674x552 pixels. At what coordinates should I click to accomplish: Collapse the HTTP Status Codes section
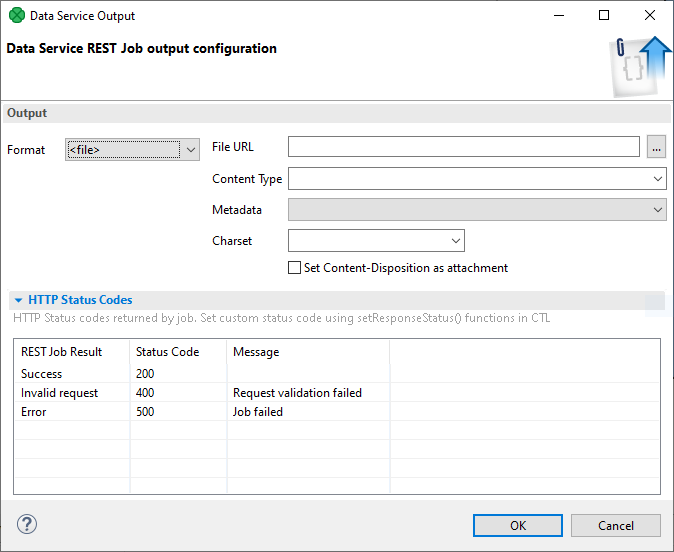click(19, 300)
